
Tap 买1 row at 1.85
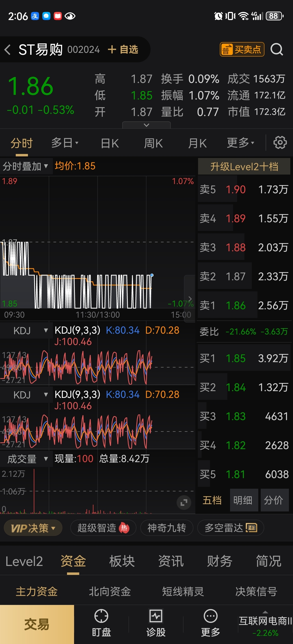coord(244,358)
